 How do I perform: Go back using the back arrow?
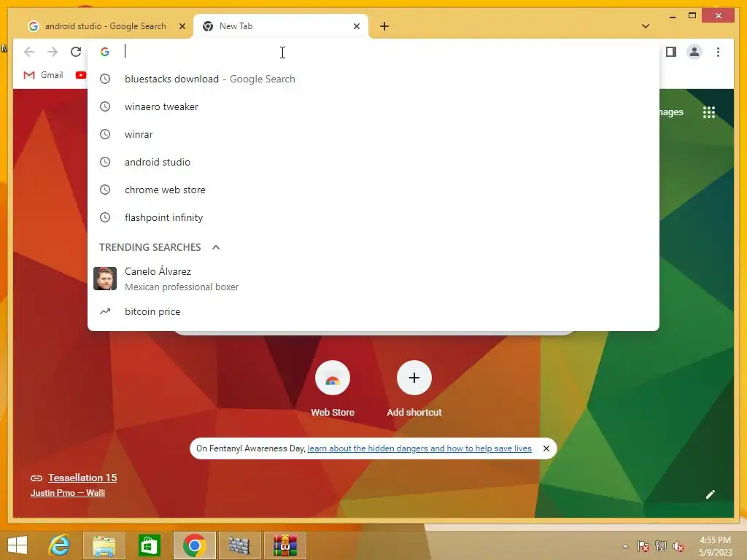[29, 52]
